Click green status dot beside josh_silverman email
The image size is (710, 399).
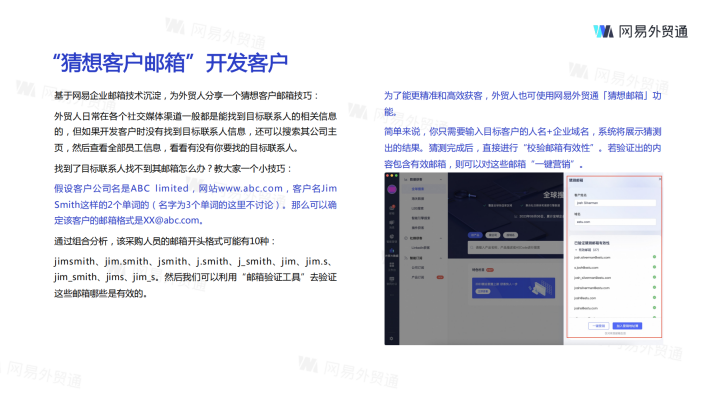654,277
